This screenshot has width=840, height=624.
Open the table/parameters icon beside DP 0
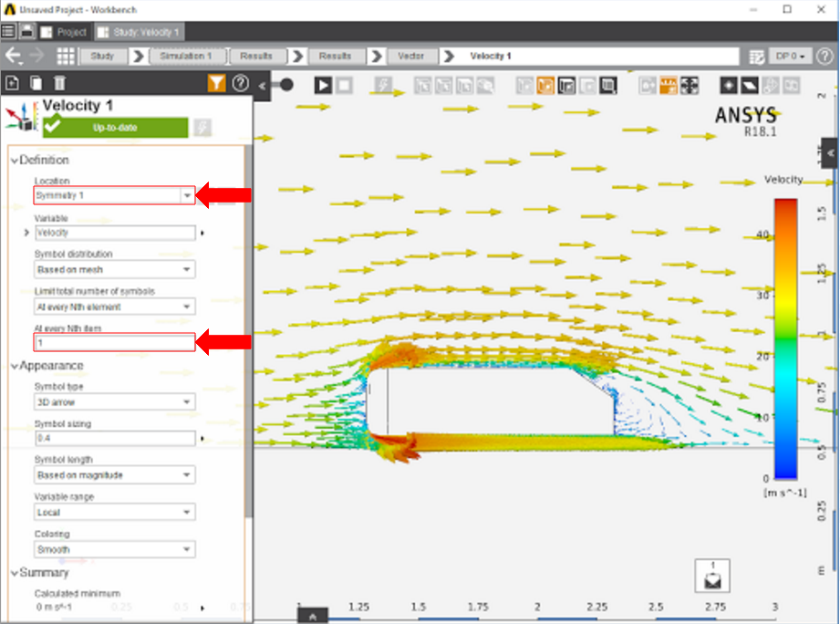pyautogui.click(x=756, y=57)
